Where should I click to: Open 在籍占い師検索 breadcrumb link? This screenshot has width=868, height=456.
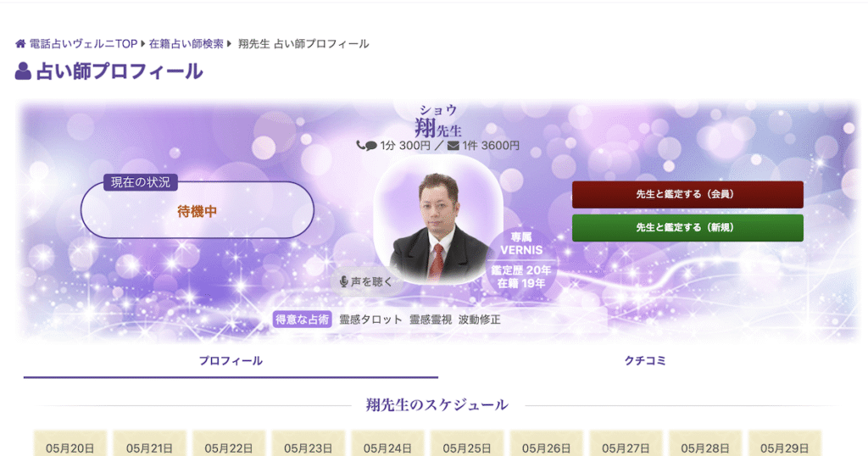[186, 44]
